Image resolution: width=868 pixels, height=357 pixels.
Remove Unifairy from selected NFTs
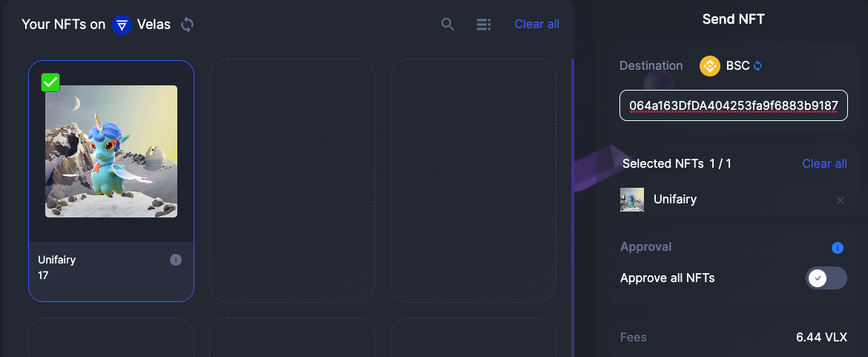click(841, 200)
